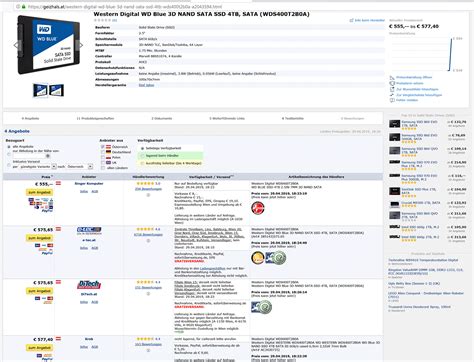Switch to the Produkteigenschaften tab
This screenshot has width=474, height=362.
[95, 118]
